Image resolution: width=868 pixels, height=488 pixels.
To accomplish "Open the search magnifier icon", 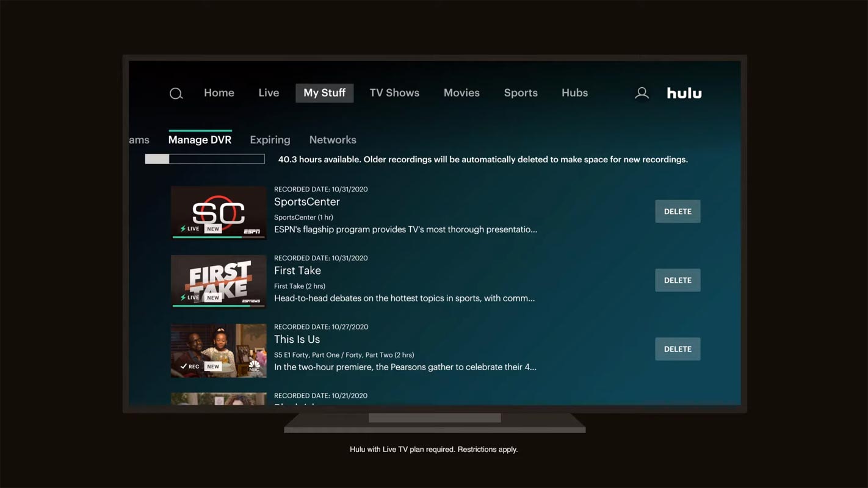I will point(176,93).
